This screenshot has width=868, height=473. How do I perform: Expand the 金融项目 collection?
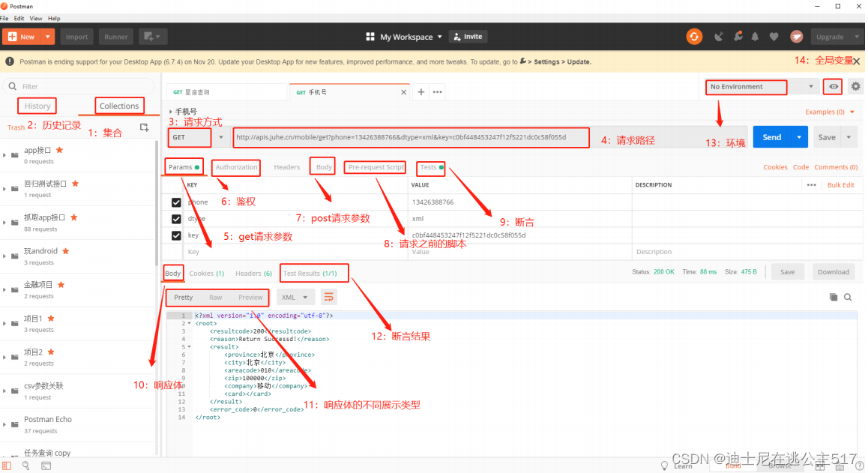click(4, 289)
